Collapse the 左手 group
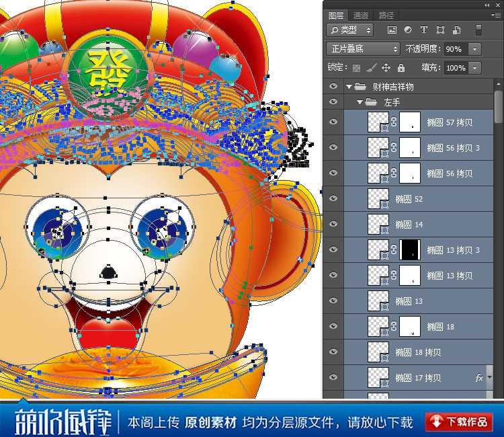Viewport: 504px width, 437px height. tap(360, 102)
